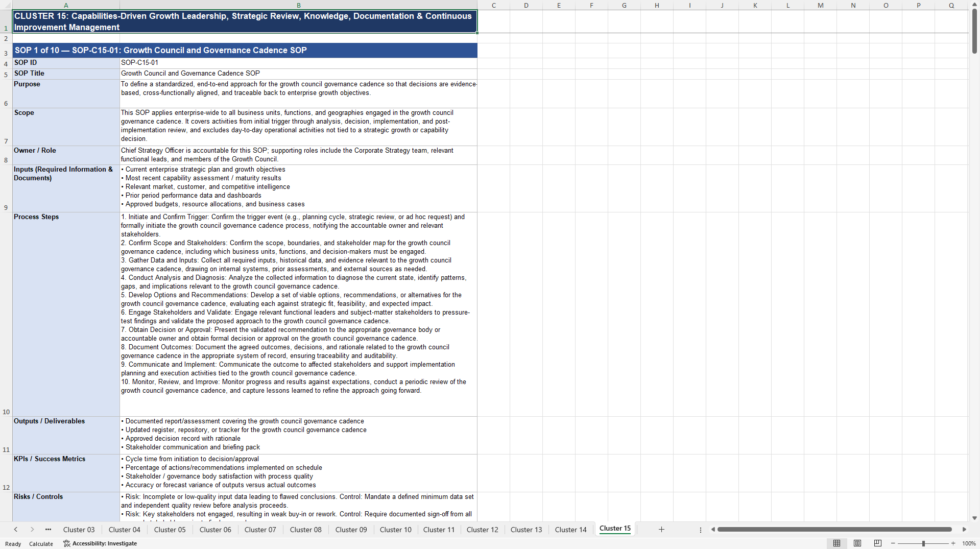Click the horizontal scrollbar thumb

point(834,530)
